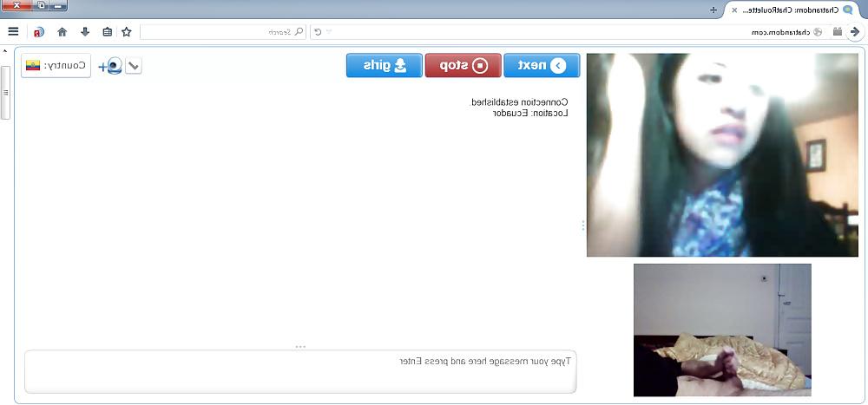Click the 'Location: Ecuador' text

pos(530,113)
